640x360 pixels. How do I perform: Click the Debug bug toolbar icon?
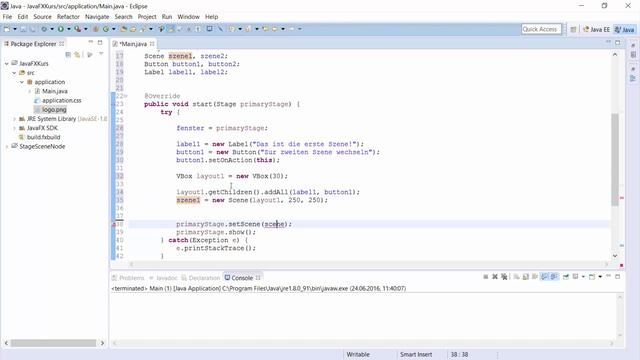pyautogui.click(x=44, y=29)
